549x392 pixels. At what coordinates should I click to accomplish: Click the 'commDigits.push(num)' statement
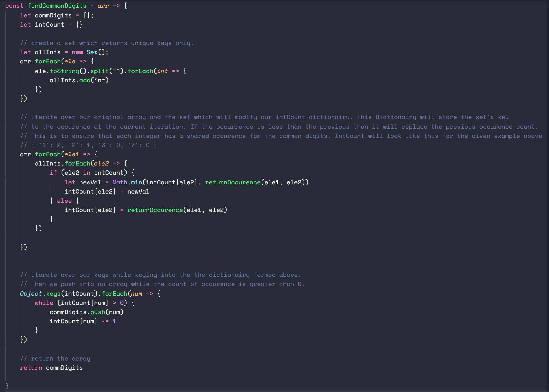pyautogui.click(x=86, y=312)
